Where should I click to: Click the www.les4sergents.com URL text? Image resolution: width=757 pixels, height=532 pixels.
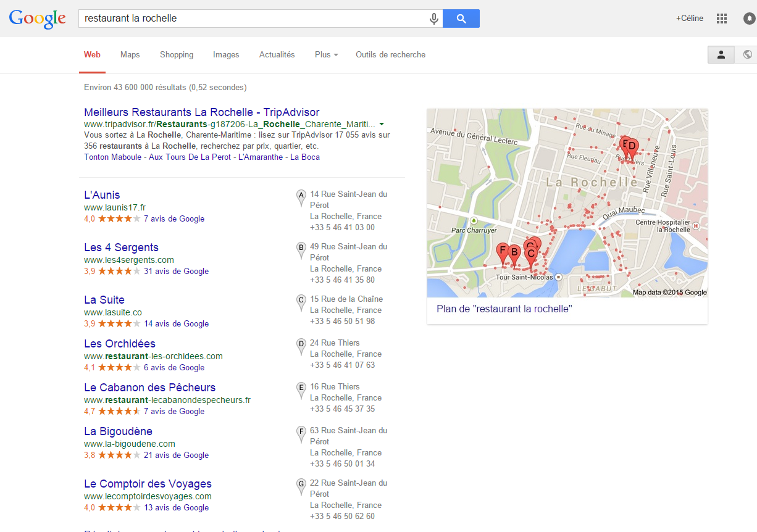point(129,260)
